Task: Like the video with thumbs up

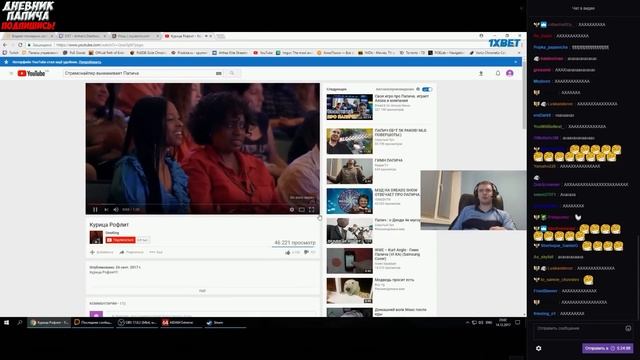Action: point(293,253)
